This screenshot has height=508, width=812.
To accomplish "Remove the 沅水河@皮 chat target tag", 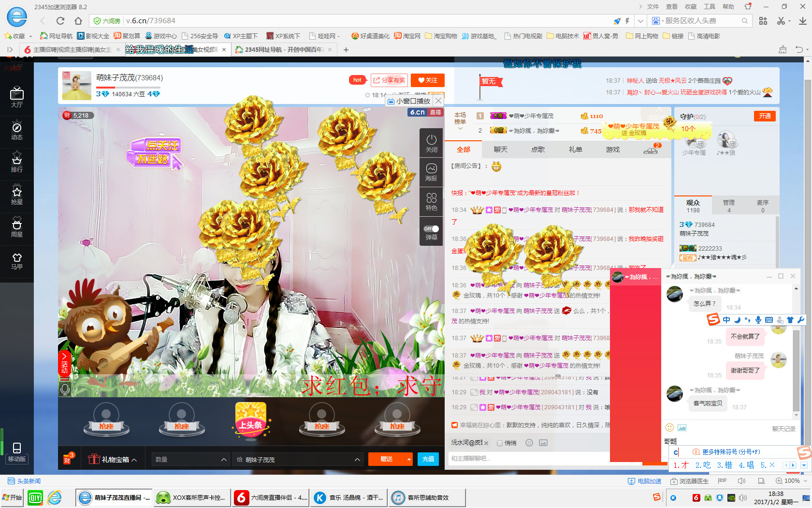I will pyautogui.click(x=486, y=443).
